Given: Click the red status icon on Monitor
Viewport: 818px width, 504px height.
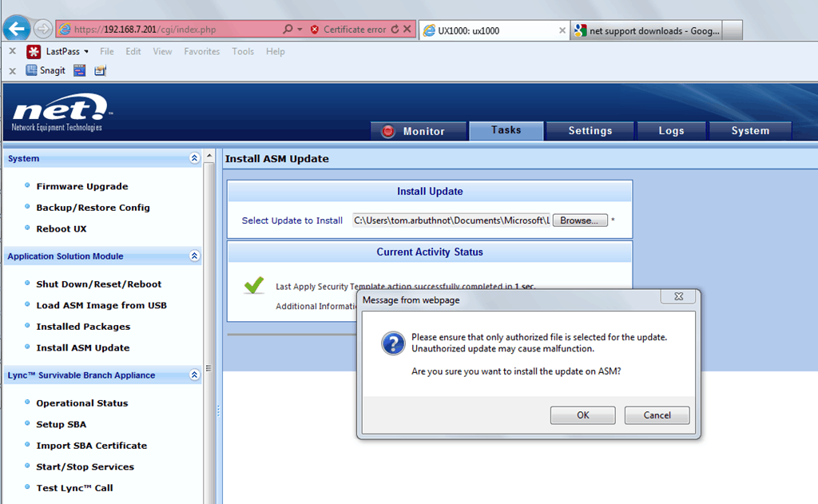Looking at the screenshot, I should [389, 130].
